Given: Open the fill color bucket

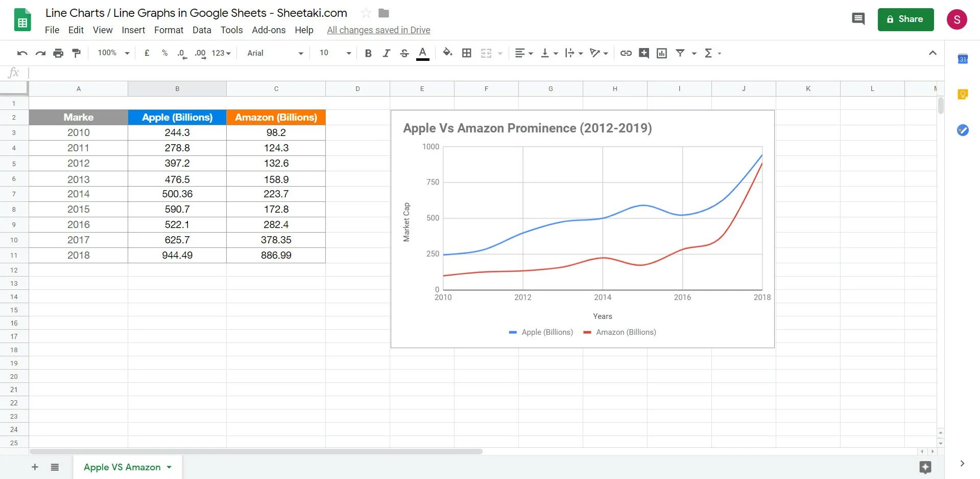Looking at the screenshot, I should (x=447, y=53).
